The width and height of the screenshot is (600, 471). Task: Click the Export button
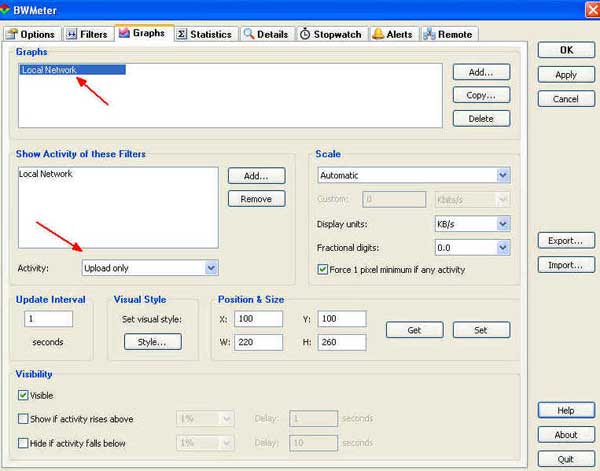click(566, 240)
